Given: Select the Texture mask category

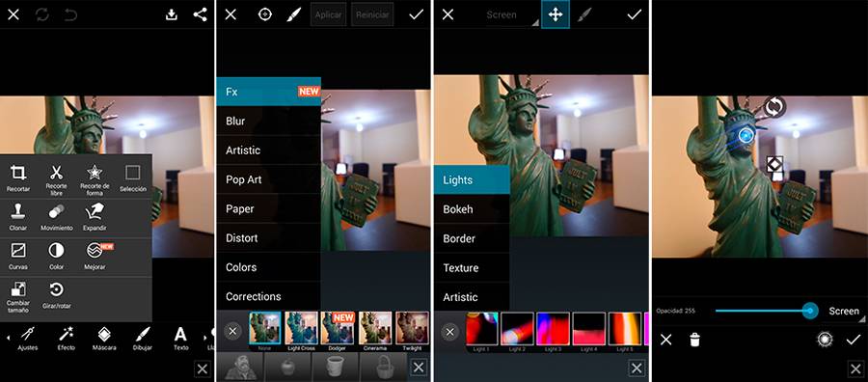Looking at the screenshot, I should 472,268.
